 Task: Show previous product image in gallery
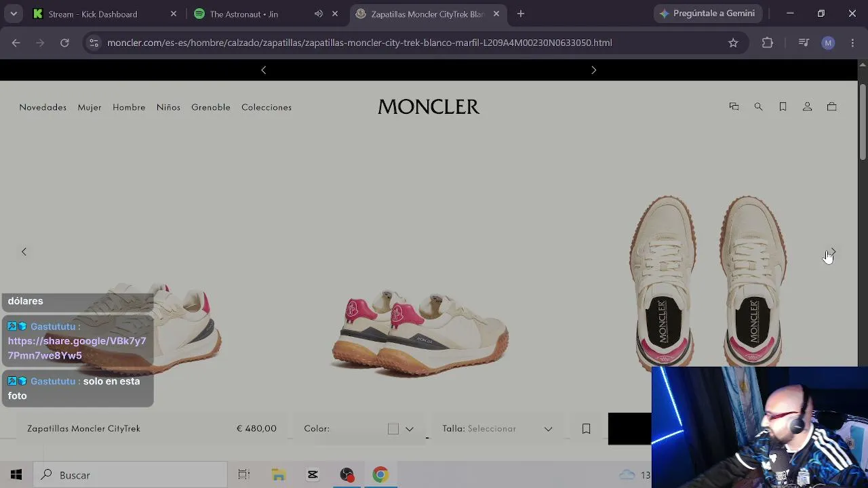pos(24,251)
